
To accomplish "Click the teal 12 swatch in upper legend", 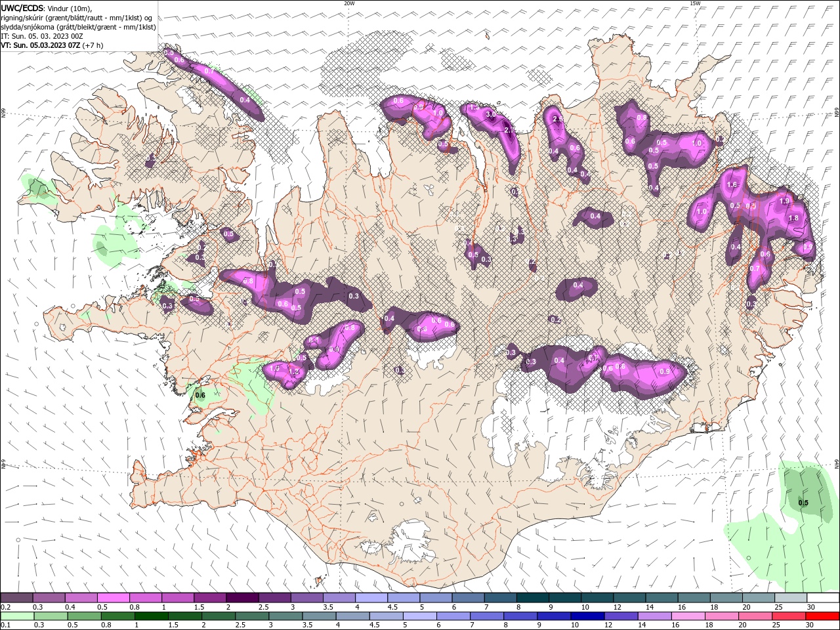I will click(630, 598).
